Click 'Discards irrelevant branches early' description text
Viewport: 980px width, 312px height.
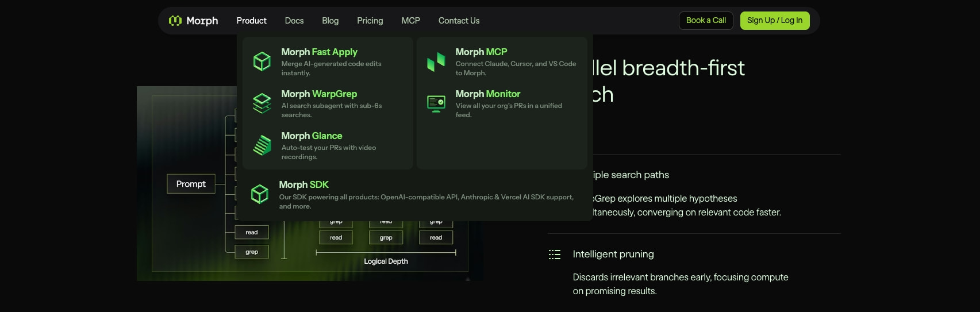681,284
